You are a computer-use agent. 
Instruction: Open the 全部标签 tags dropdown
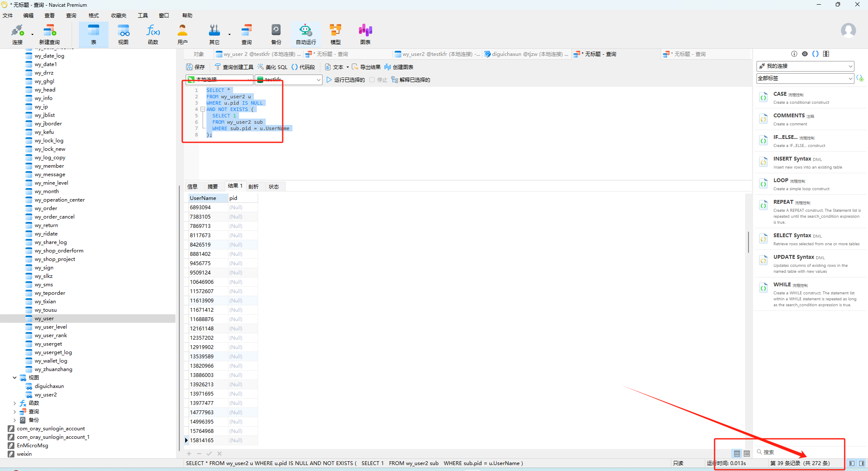point(805,78)
